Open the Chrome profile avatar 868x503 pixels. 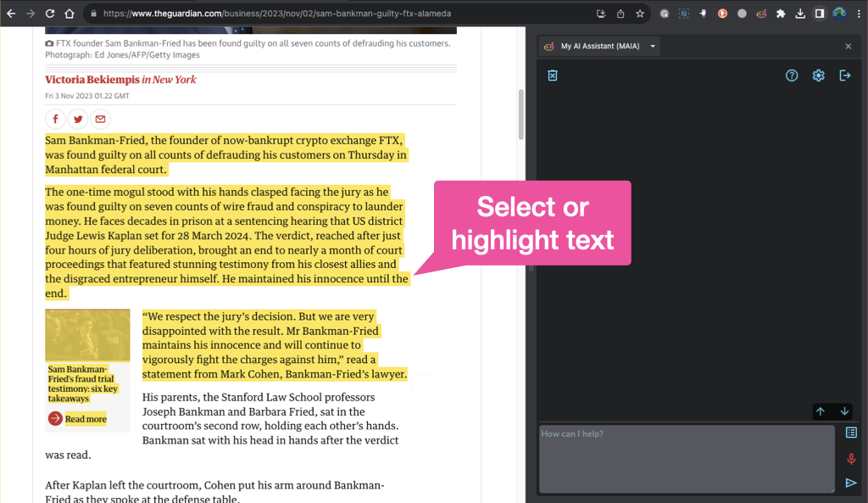point(839,14)
